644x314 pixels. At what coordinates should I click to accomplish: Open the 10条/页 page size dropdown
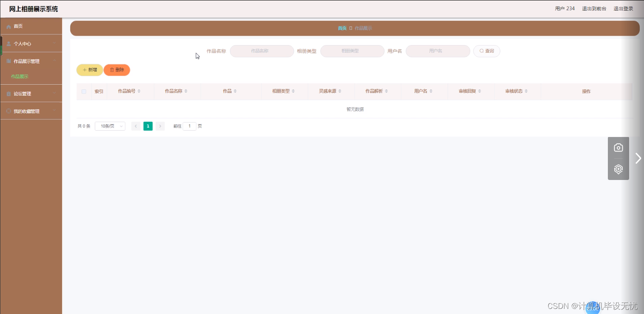[110, 126]
